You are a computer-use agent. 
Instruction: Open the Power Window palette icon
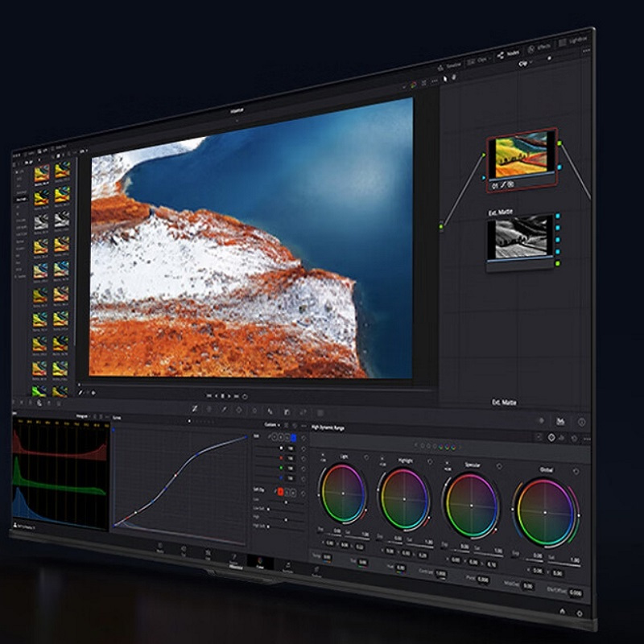pyautogui.click(x=239, y=410)
